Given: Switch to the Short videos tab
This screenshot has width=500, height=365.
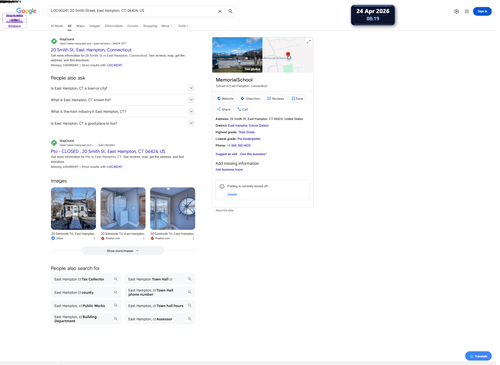Looking at the screenshot, I should coord(114,26).
